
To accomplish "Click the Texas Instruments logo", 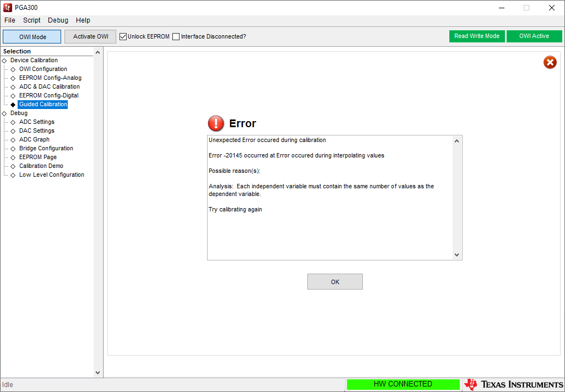I will point(513,384).
